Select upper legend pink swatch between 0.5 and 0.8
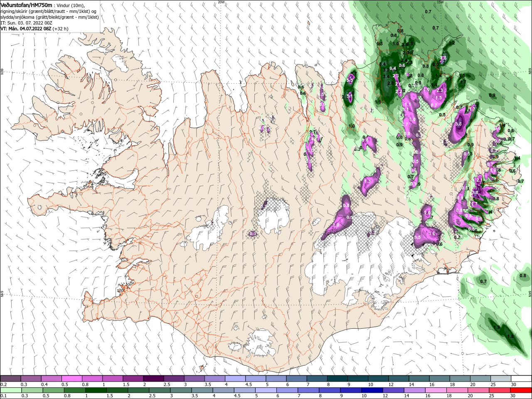The image size is (532, 399). [x=71, y=379]
